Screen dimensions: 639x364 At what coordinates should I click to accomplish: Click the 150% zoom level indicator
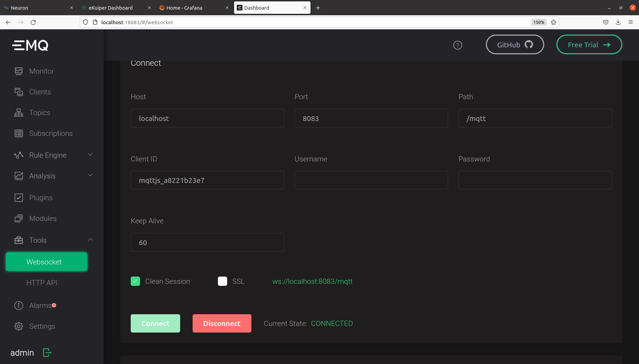539,22
